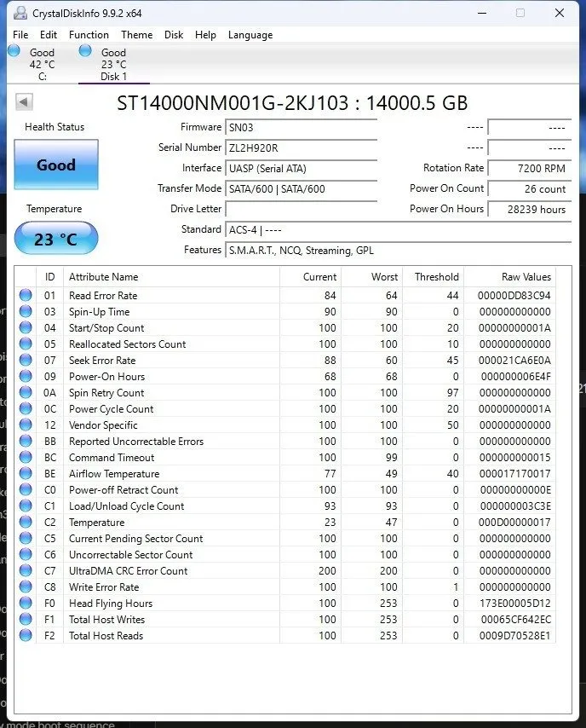Click the Good health status button

point(56,165)
